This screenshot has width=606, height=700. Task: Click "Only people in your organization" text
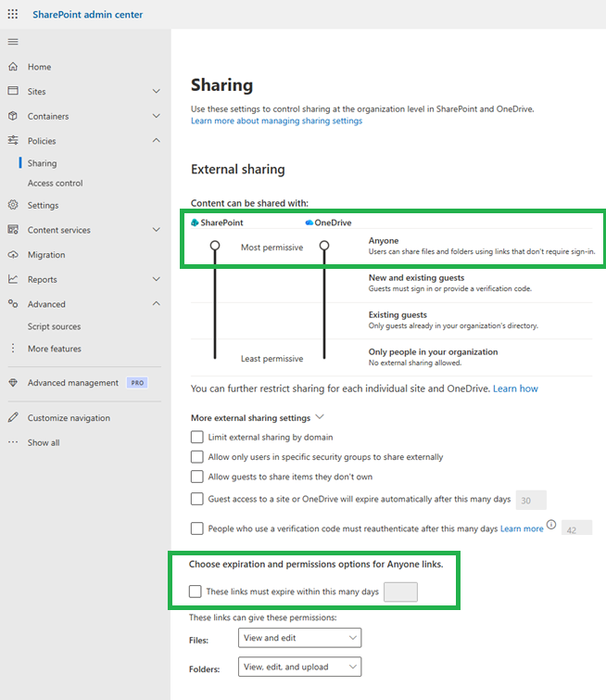point(433,351)
